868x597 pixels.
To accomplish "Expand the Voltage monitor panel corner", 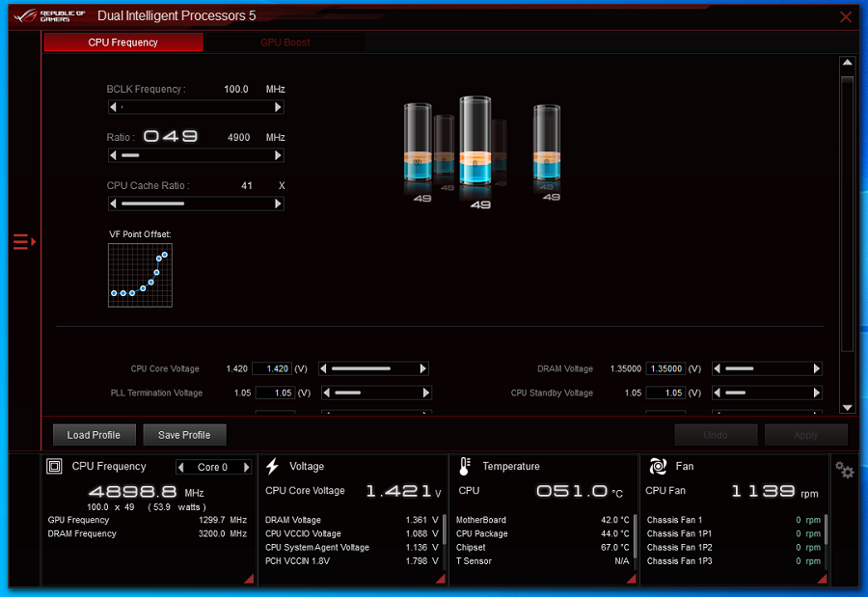I will click(x=441, y=579).
